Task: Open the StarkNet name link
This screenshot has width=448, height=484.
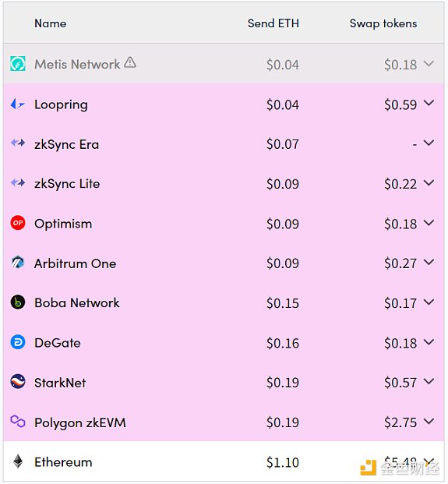Action: 60,383
